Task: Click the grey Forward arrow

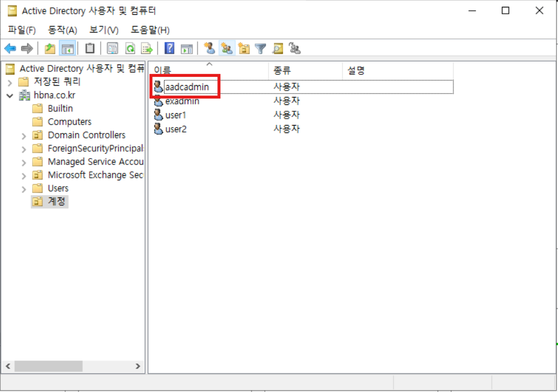Action: coord(27,48)
